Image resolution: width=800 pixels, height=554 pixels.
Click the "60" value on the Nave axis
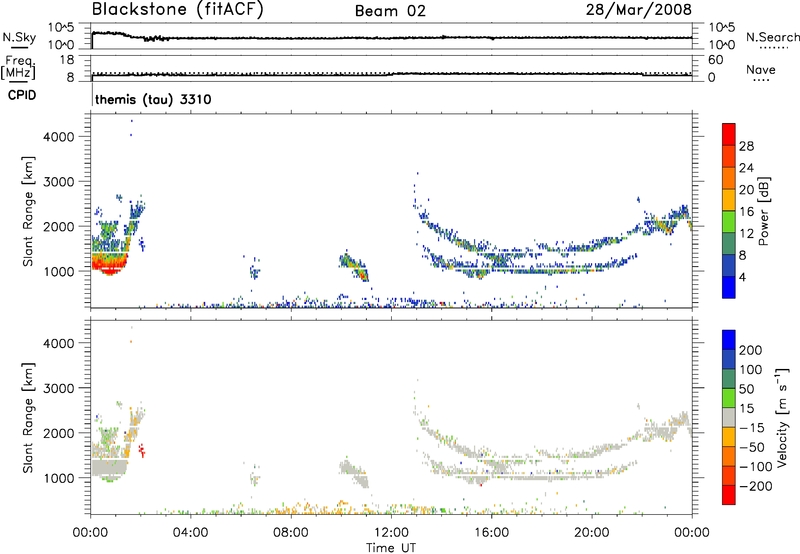(715, 60)
